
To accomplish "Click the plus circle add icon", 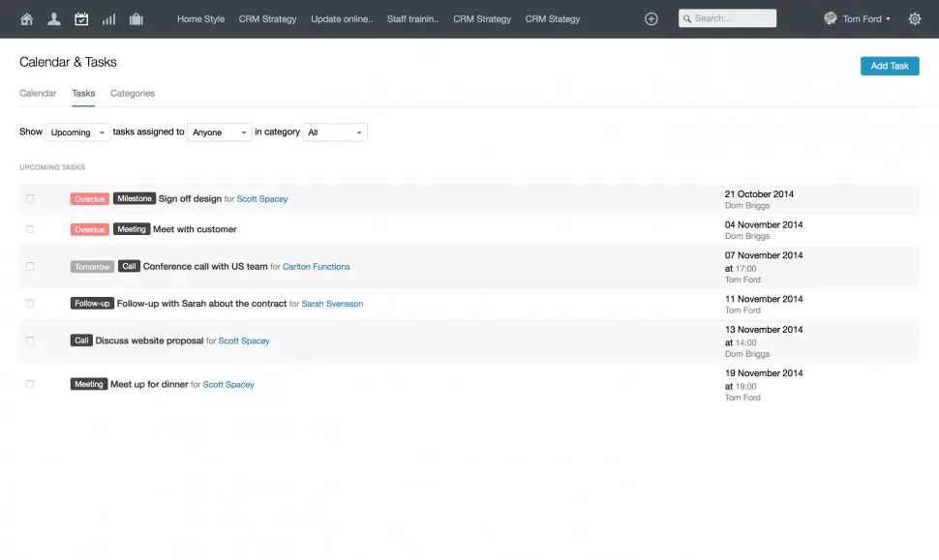I will click(x=651, y=18).
